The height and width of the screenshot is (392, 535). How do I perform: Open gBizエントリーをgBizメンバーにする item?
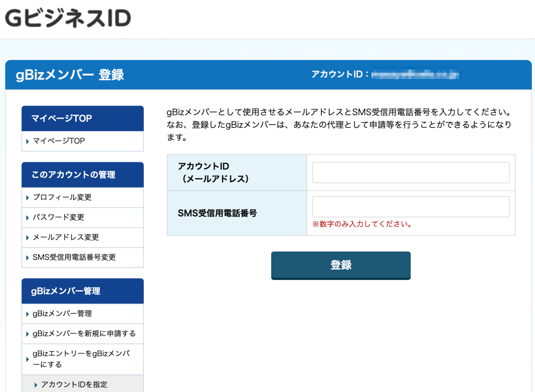coord(83,359)
